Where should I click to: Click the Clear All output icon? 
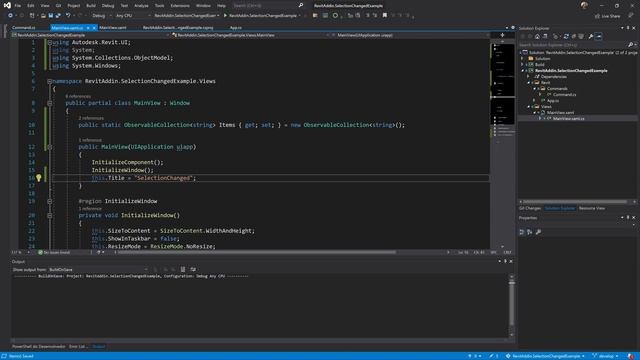[x=182, y=269]
